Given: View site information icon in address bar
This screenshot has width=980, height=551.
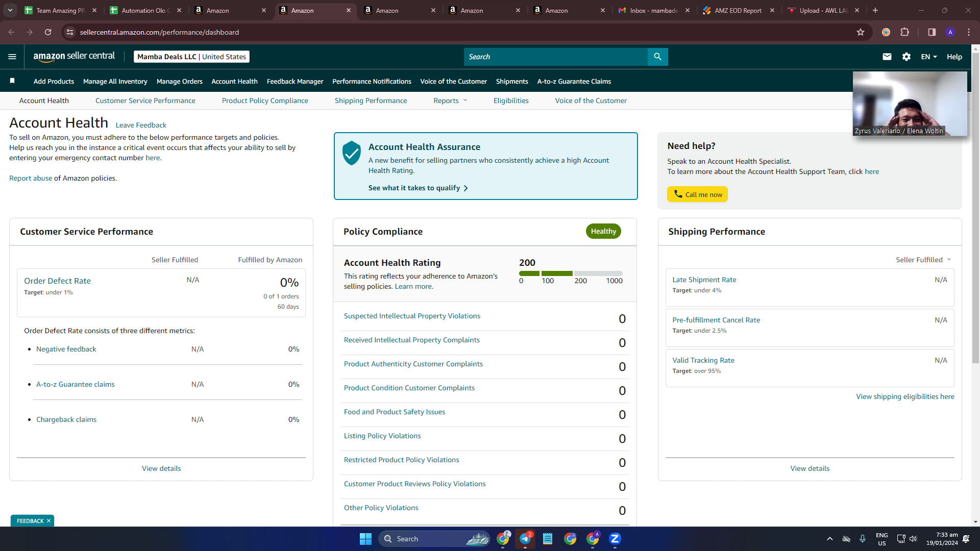Looking at the screenshot, I should click(70, 32).
